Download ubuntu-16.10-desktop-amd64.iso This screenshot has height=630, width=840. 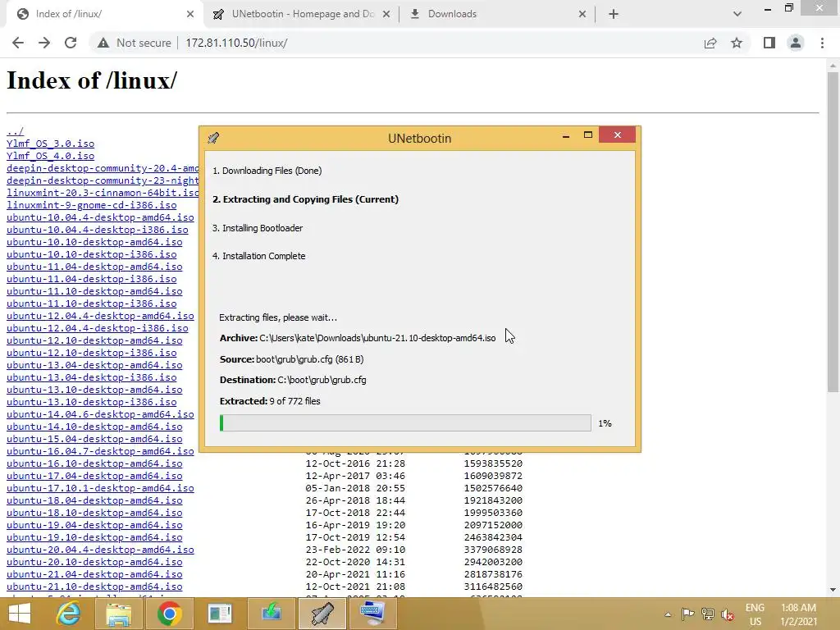(94, 464)
